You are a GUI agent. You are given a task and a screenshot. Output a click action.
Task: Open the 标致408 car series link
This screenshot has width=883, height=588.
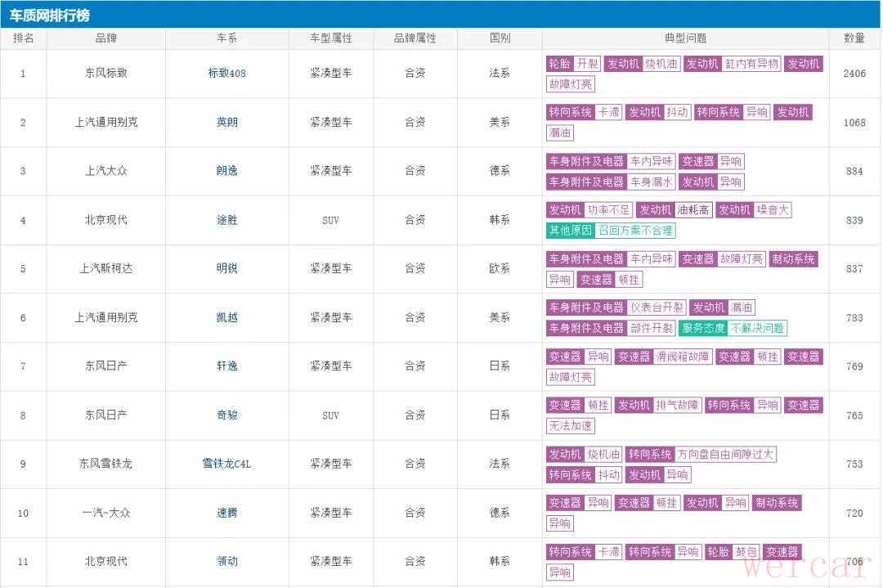(226, 73)
